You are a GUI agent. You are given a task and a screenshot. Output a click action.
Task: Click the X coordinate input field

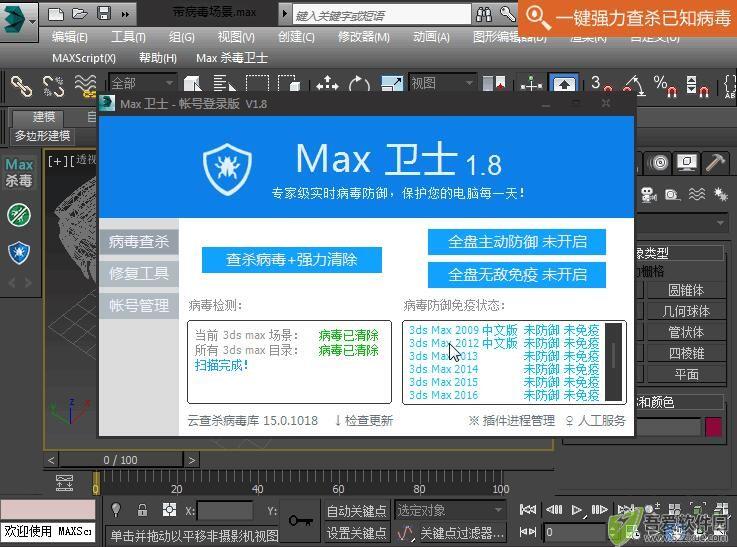click(x=225, y=511)
